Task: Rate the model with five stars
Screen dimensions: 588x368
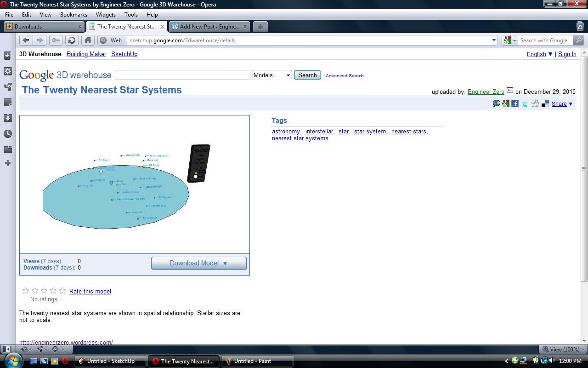Action: click(x=62, y=291)
